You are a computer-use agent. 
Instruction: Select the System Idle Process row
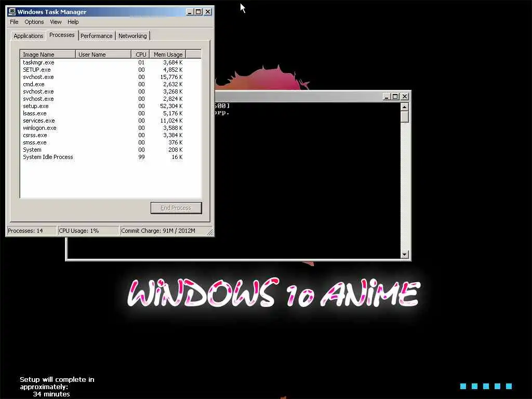[111, 157]
